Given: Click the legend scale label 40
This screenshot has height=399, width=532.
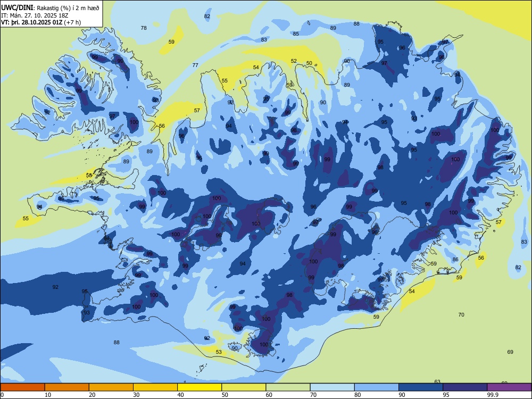Looking at the screenshot, I should (x=181, y=395).
